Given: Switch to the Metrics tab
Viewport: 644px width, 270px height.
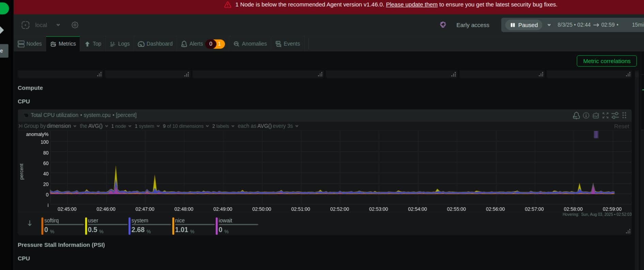Looking at the screenshot, I should click(x=63, y=44).
